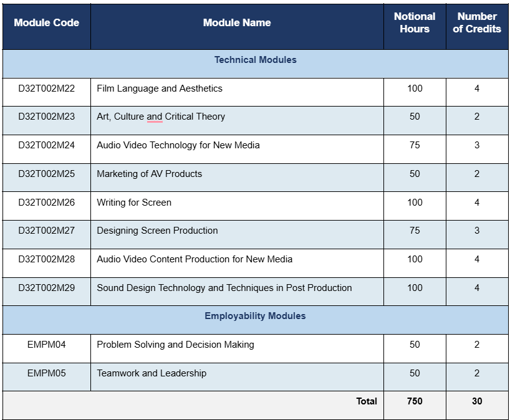510x420 pixels.
Task: Click the total credits value 30
Action: coord(477,401)
